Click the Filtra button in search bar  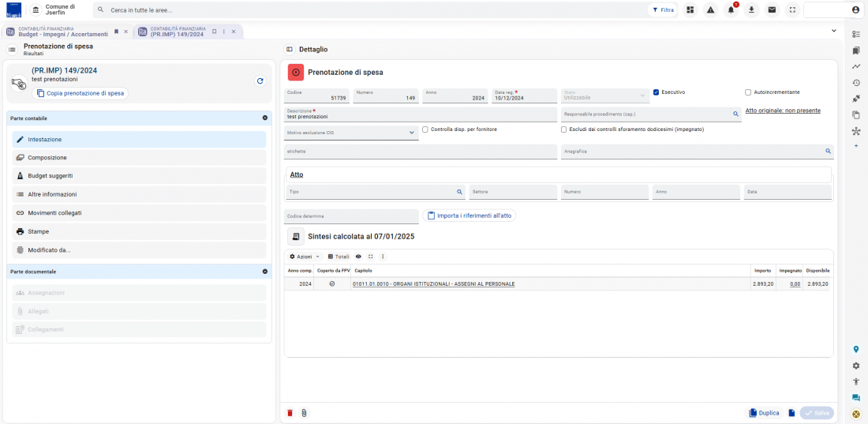(x=663, y=10)
